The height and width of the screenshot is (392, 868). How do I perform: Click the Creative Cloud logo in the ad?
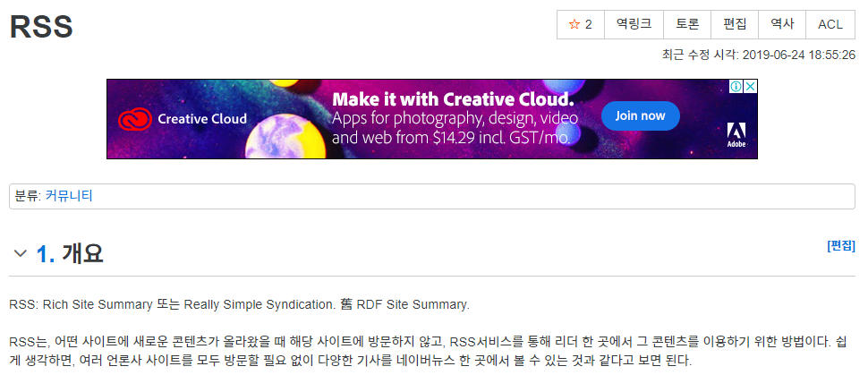pyautogui.click(x=183, y=119)
